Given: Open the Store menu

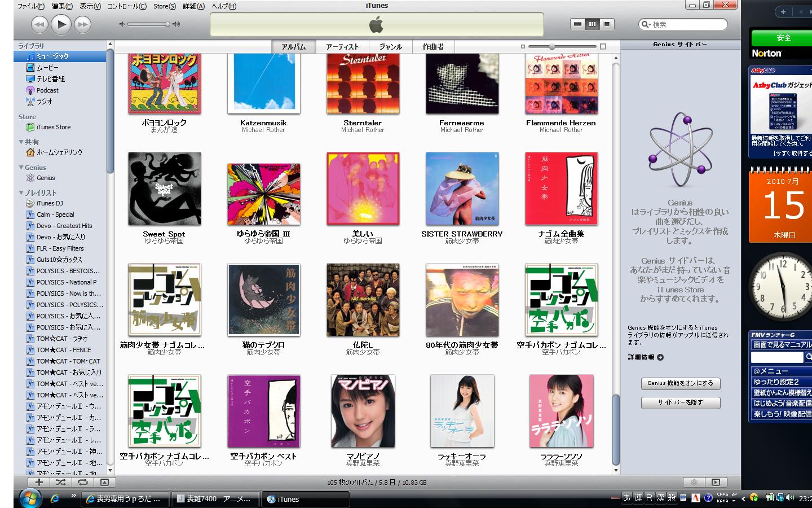Looking at the screenshot, I should click(164, 6).
